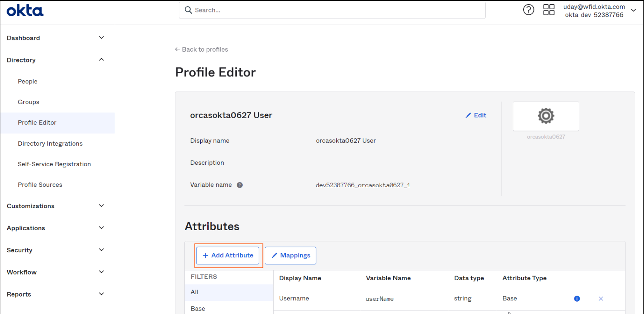Click the back arrow next to Back to profiles

(x=177, y=49)
